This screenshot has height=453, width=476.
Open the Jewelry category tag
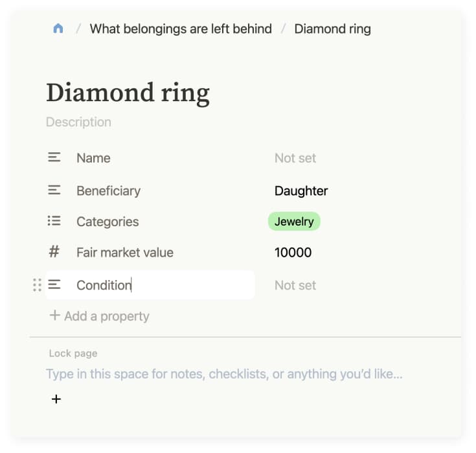point(294,222)
